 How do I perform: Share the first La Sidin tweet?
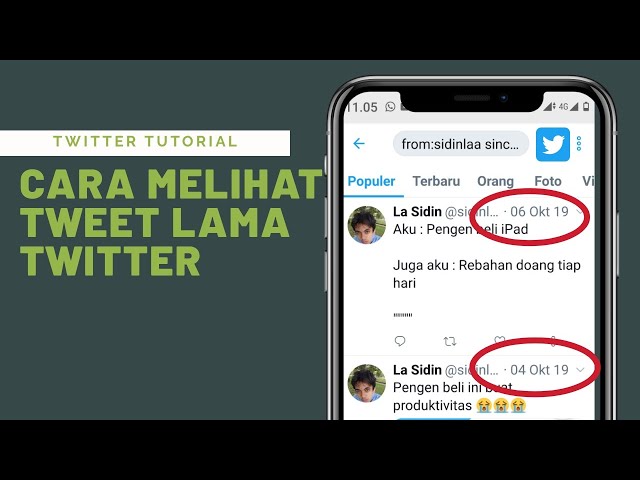point(553,341)
